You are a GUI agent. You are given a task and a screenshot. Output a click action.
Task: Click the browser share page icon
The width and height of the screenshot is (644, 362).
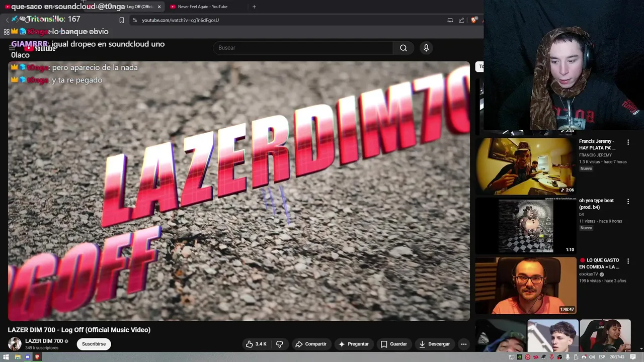point(461,20)
